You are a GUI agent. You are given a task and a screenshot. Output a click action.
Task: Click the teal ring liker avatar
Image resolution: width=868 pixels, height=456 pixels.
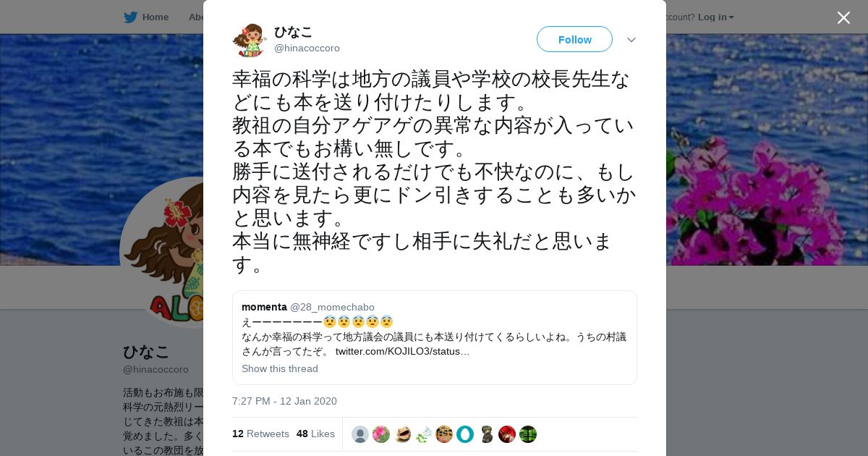coord(465,434)
